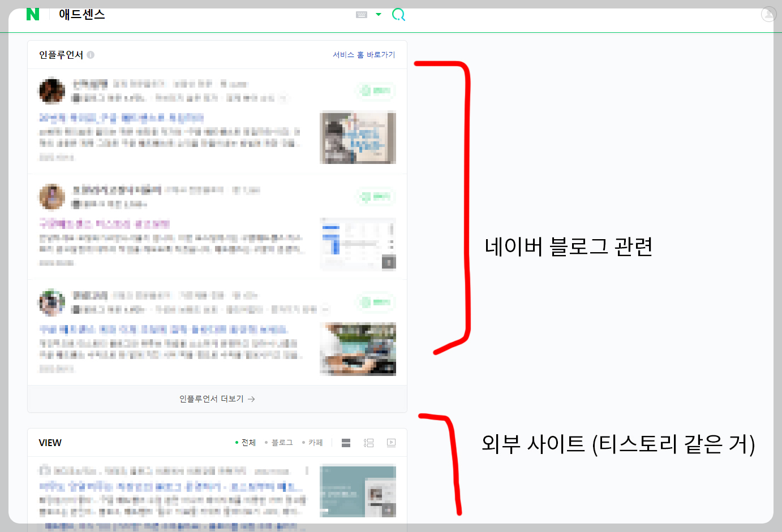Select the 블로그 filter in VIEW
782x532 pixels.
pos(279,443)
